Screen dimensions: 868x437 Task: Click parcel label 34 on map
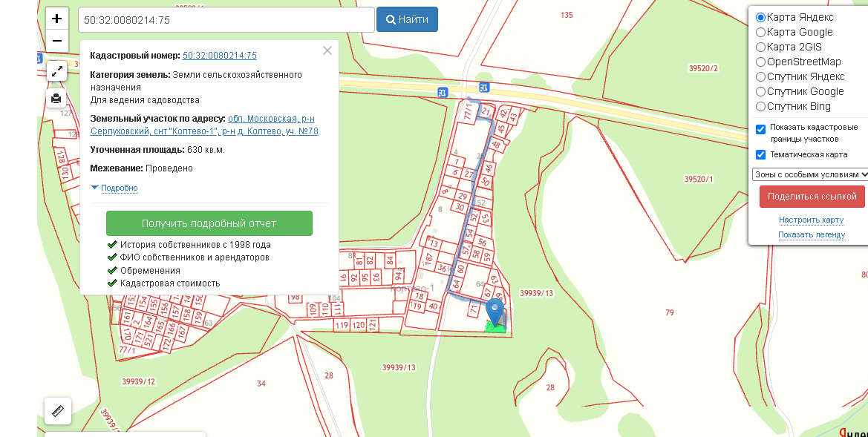[261, 384]
